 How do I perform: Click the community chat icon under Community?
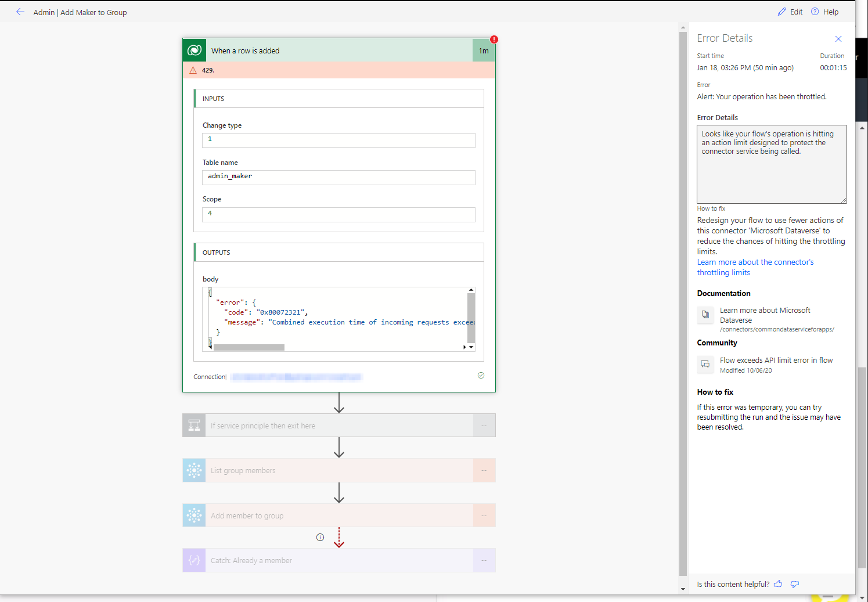[705, 365]
